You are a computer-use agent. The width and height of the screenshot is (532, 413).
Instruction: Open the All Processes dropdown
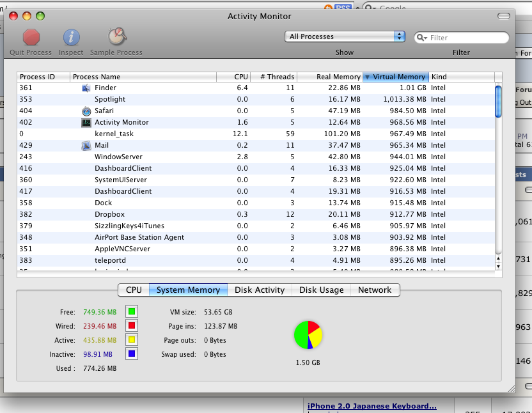[345, 36]
